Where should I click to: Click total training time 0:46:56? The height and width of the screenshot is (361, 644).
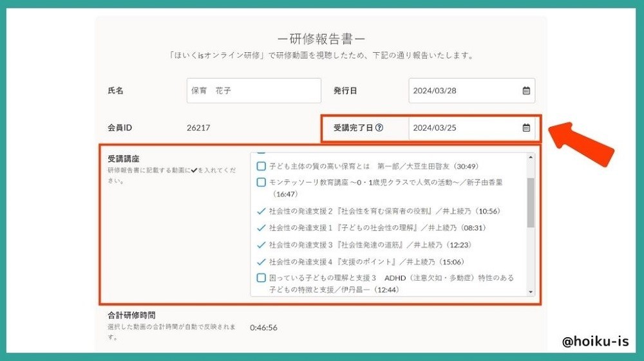[x=263, y=328]
